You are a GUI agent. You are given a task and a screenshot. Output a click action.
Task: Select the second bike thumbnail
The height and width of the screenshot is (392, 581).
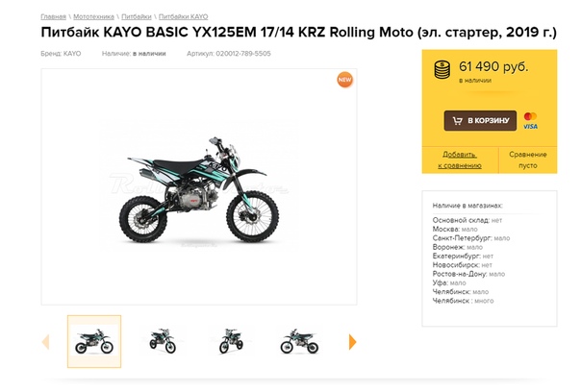[x=163, y=341]
